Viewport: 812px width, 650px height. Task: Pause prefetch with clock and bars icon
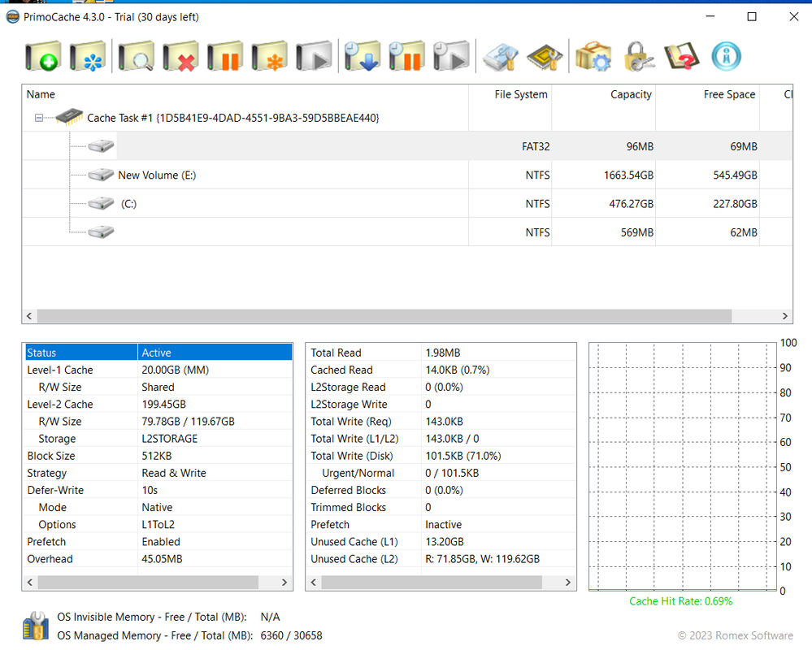pos(406,56)
